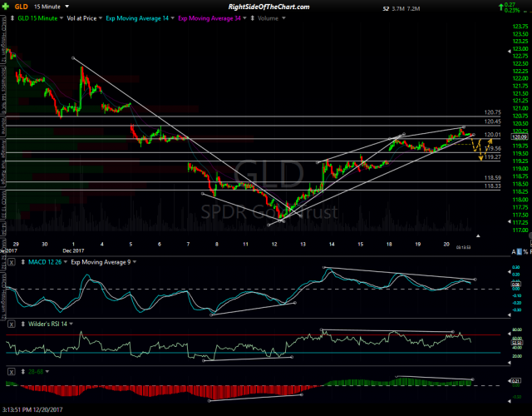The image size is (532, 416).
Task: Click the green up arrow beside 0.27
Action: click(500, 6)
